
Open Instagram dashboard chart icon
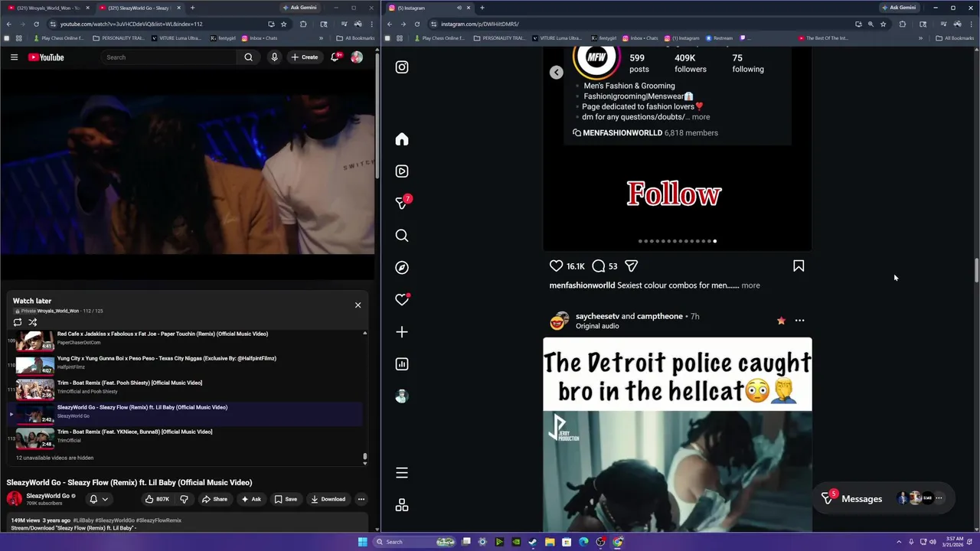click(x=402, y=364)
